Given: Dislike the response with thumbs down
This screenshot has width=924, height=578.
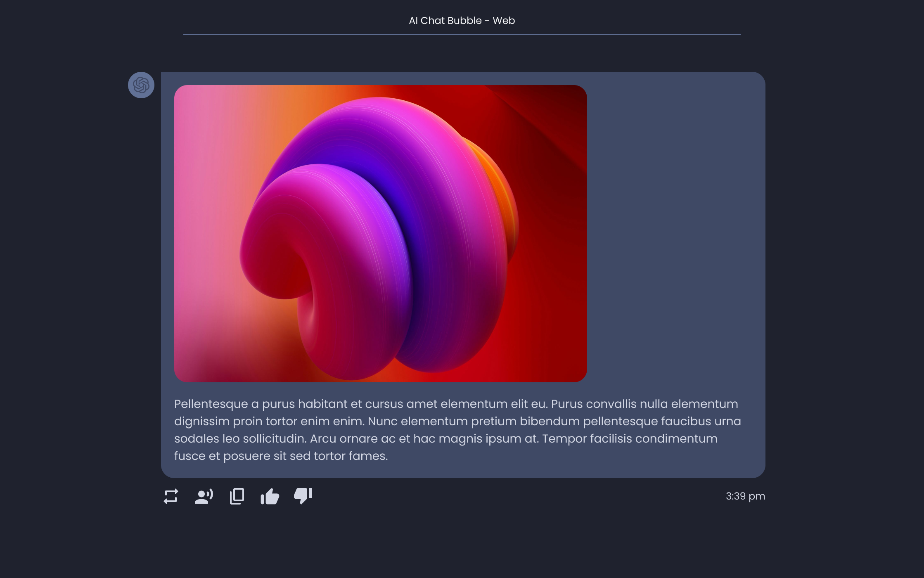Looking at the screenshot, I should [x=303, y=496].
